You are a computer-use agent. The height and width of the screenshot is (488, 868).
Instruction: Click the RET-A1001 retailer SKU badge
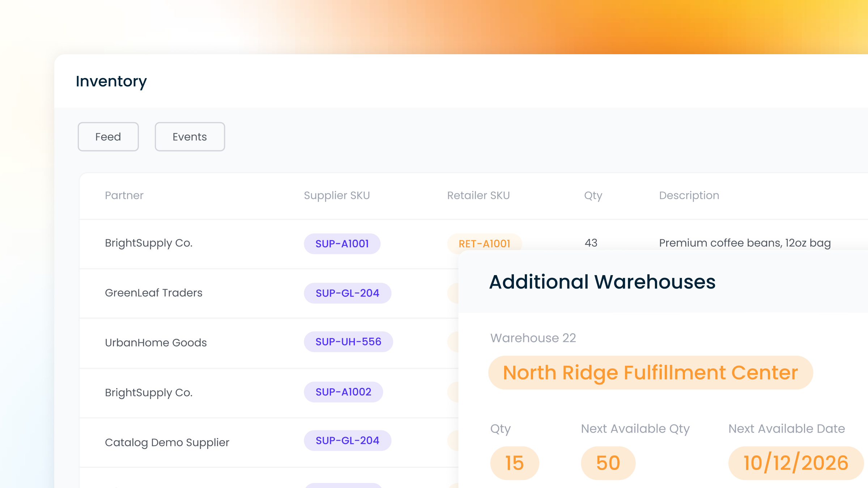[484, 243]
